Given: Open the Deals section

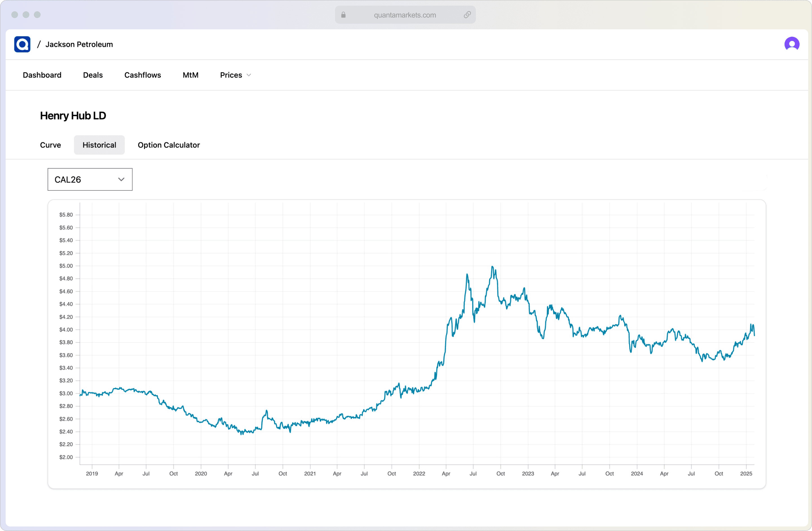Looking at the screenshot, I should tap(93, 75).
